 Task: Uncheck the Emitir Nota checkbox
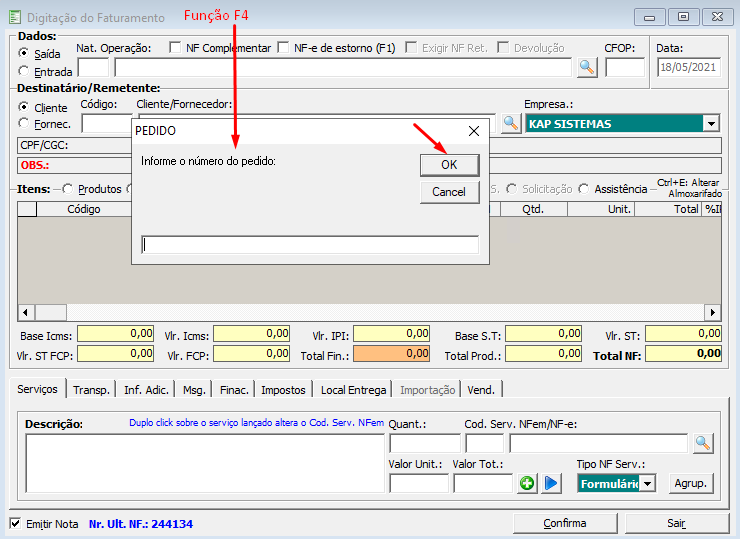click(x=15, y=523)
